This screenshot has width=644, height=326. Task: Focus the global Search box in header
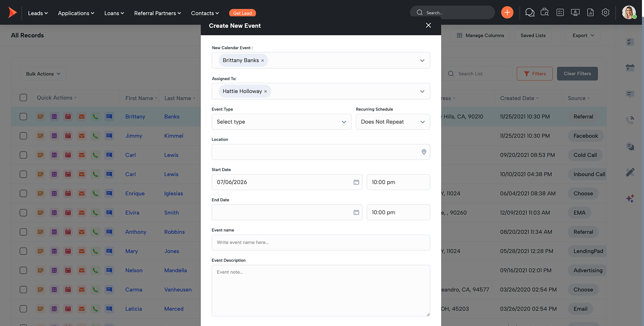[453, 13]
